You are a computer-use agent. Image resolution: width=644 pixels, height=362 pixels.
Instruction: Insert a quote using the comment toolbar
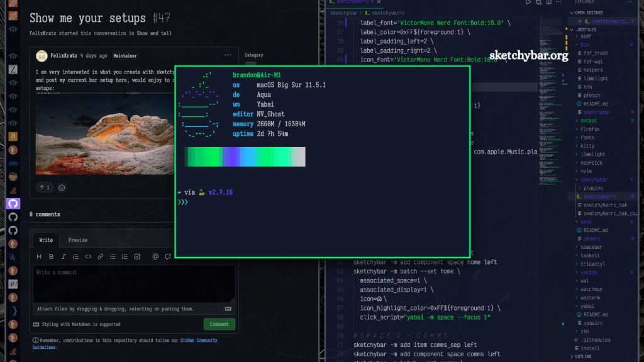[75, 256]
